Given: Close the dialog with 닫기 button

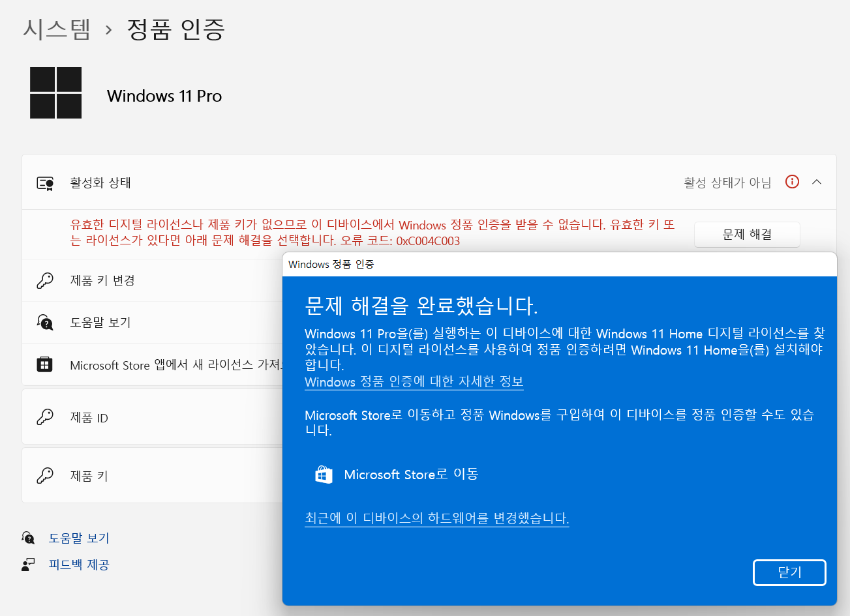Looking at the screenshot, I should [789, 572].
